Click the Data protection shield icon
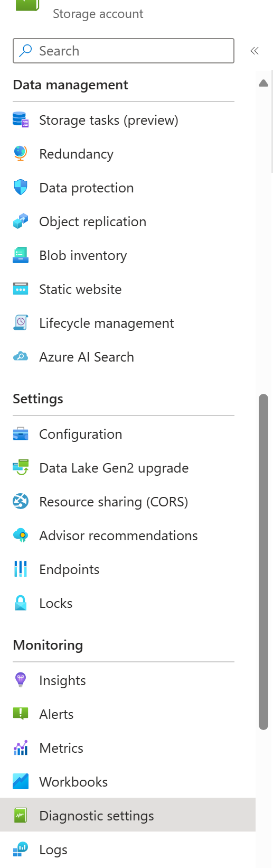 point(21,188)
